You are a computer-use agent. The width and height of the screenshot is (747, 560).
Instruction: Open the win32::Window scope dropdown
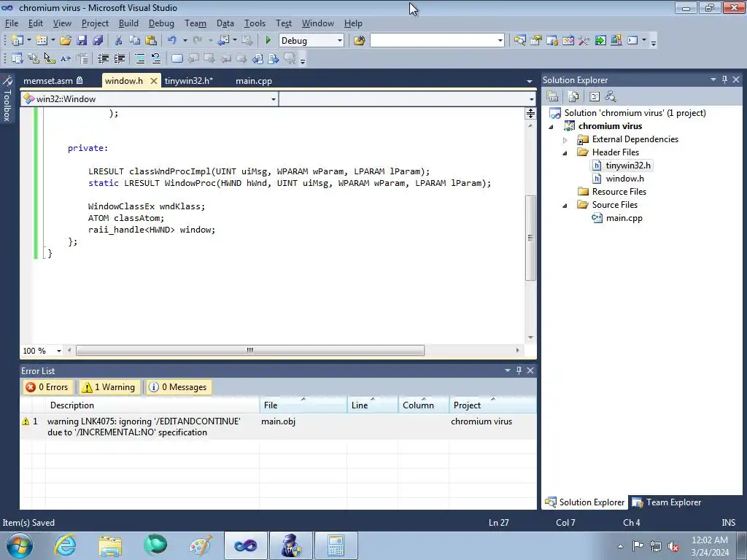tap(273, 99)
